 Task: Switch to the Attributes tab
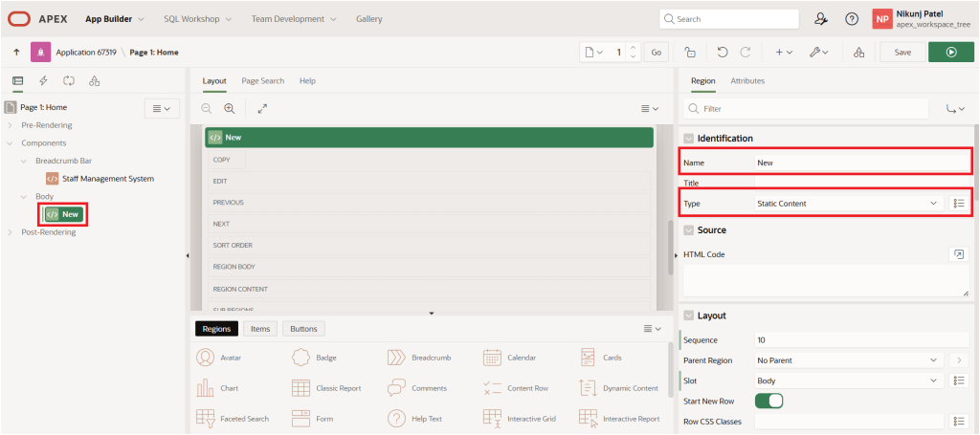coord(746,81)
